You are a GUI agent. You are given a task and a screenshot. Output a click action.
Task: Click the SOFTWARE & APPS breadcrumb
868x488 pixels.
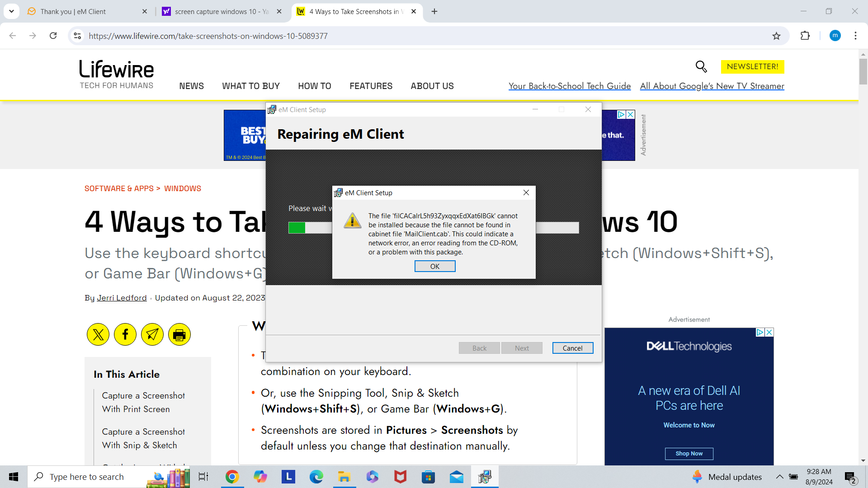[119, 188]
